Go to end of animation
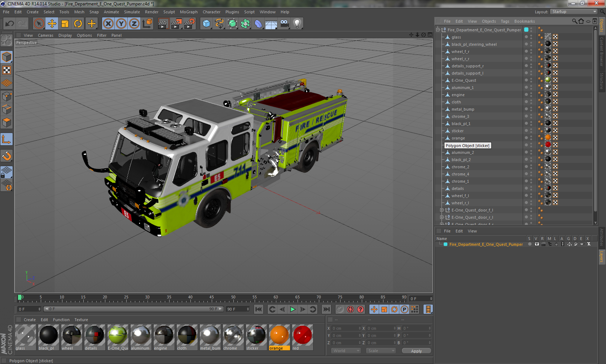606x364 pixels. (326, 309)
